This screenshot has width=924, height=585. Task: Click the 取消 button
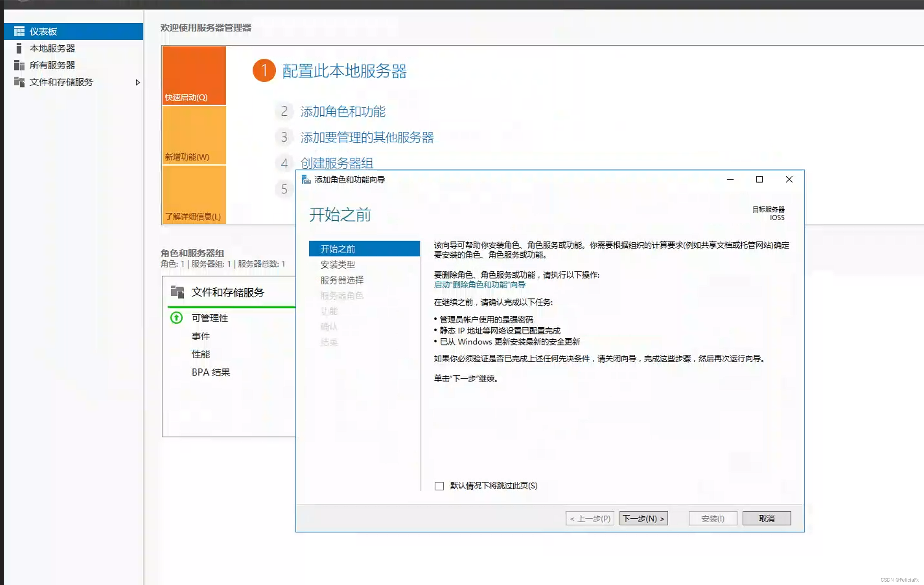767,518
